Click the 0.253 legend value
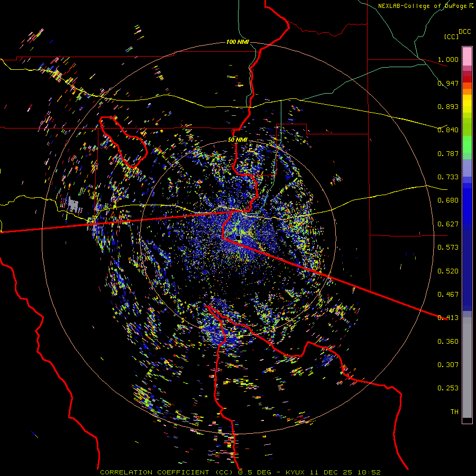476x476 pixels. pyautogui.click(x=448, y=388)
